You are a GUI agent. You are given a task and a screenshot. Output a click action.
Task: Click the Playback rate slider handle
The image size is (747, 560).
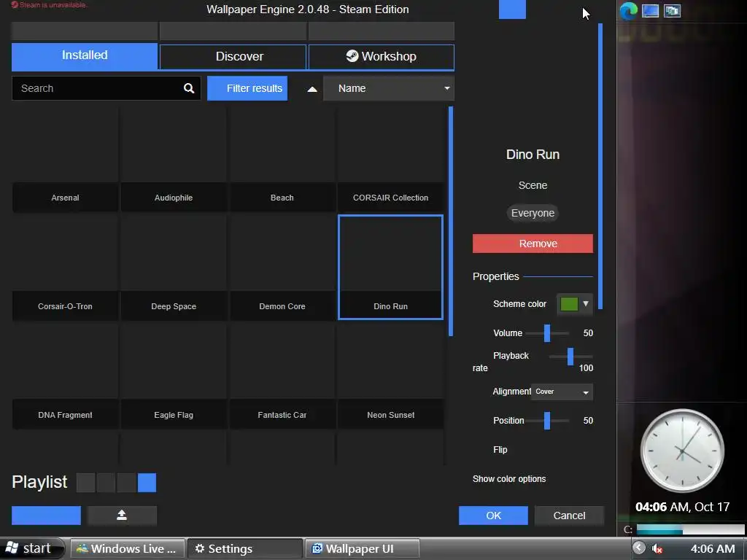click(570, 356)
